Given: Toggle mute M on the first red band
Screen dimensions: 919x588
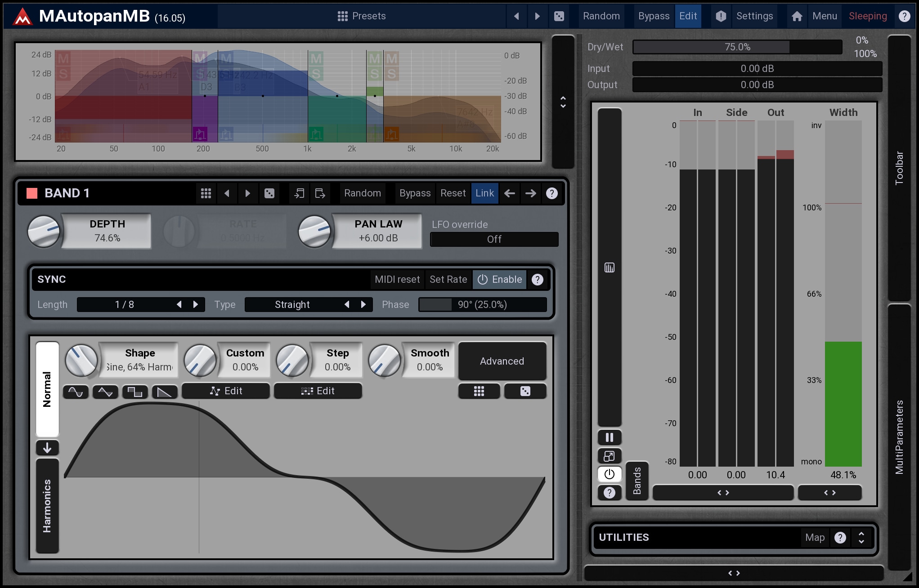Looking at the screenshot, I should pyautogui.click(x=63, y=58).
